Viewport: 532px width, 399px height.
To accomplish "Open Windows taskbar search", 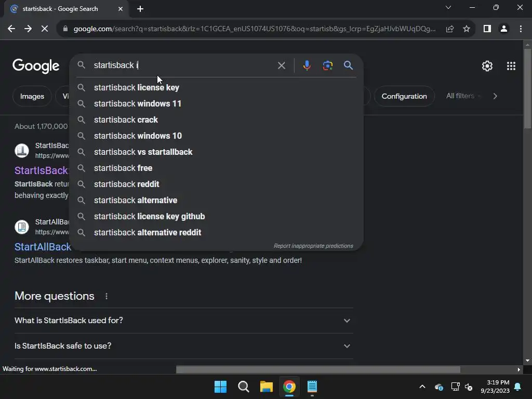I will (x=243, y=387).
